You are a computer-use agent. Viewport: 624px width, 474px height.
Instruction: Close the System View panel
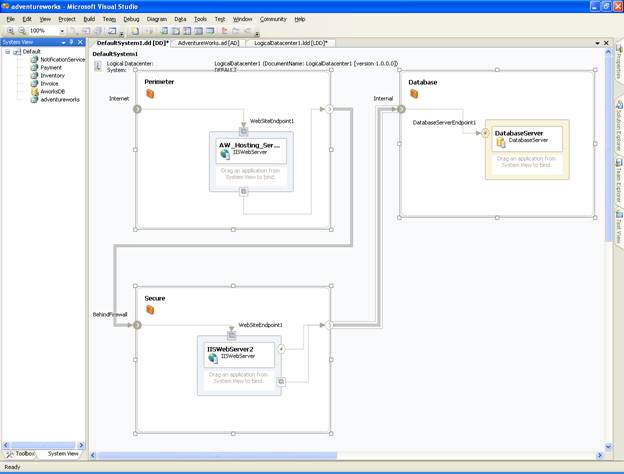coord(80,42)
